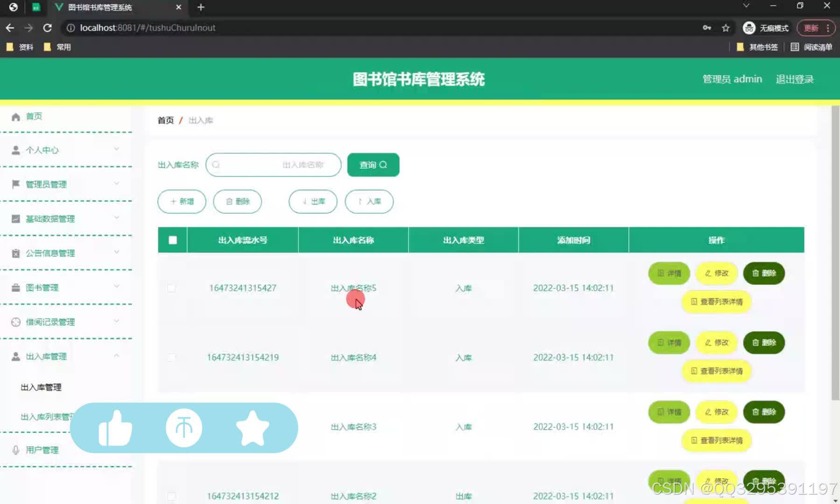840x504 pixels.
Task: Click the 出库 button
Action: (313, 202)
